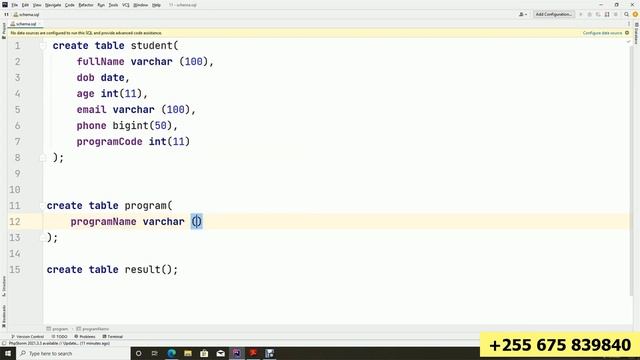The width and height of the screenshot is (640, 360).
Task: Click inside varchar parentheses on line 12
Action: (197, 222)
